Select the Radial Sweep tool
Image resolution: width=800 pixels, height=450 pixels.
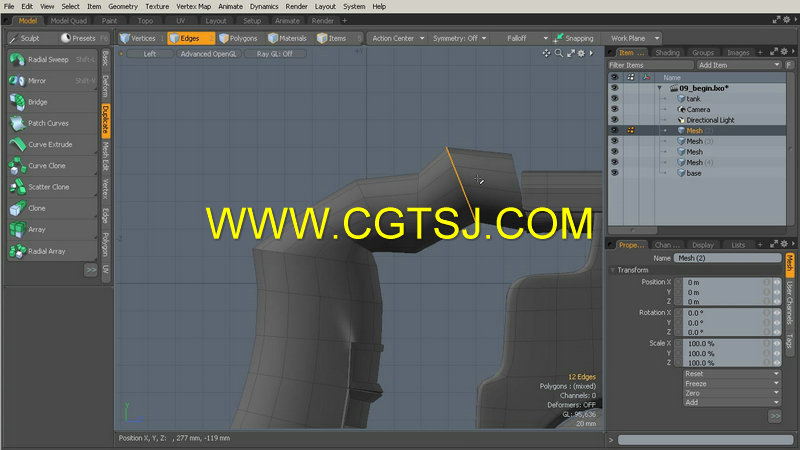52,60
